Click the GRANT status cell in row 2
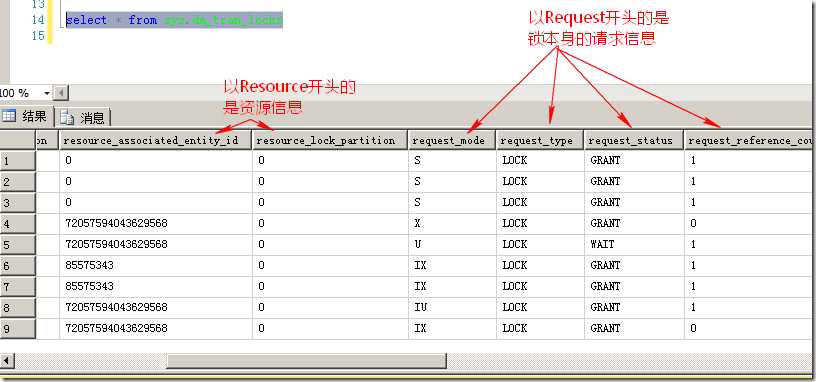 [x=634, y=182]
